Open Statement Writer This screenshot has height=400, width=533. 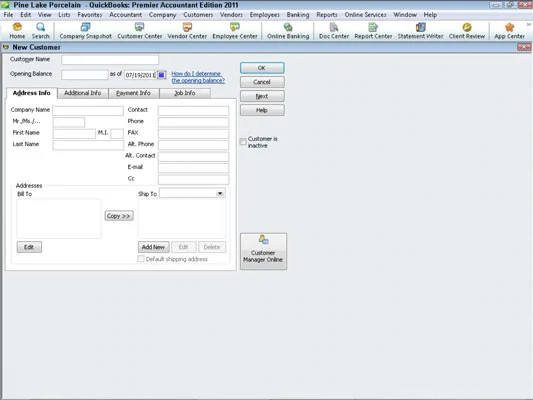(x=420, y=31)
